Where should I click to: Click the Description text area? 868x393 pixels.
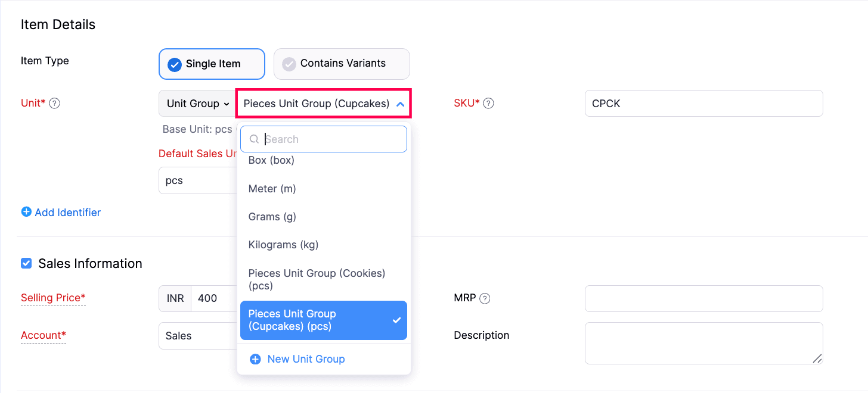[x=703, y=344]
